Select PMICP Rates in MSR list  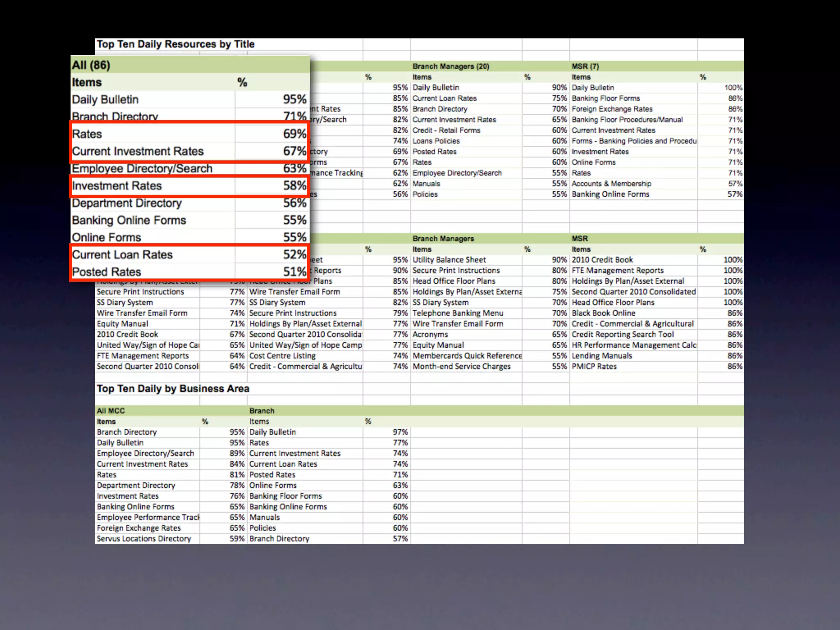coord(594,367)
